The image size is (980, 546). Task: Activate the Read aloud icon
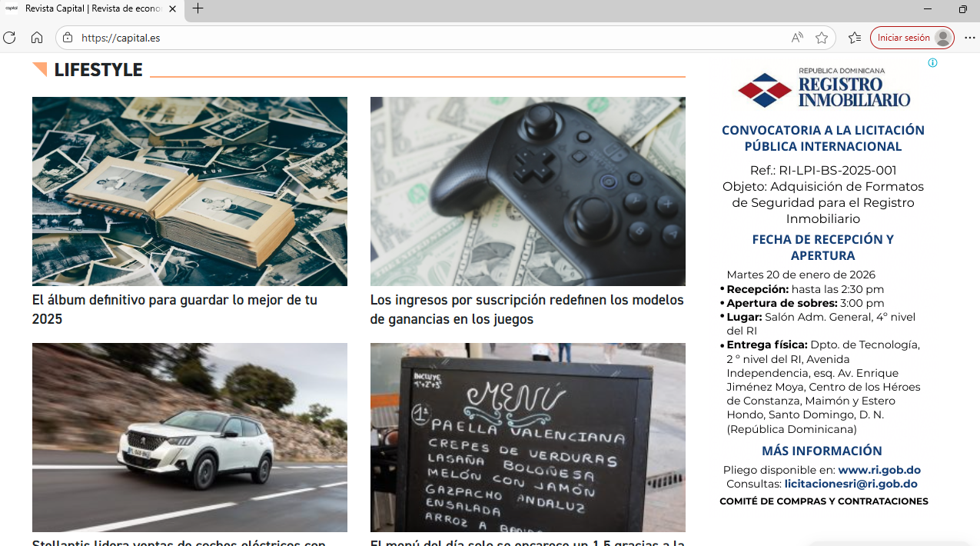point(797,38)
